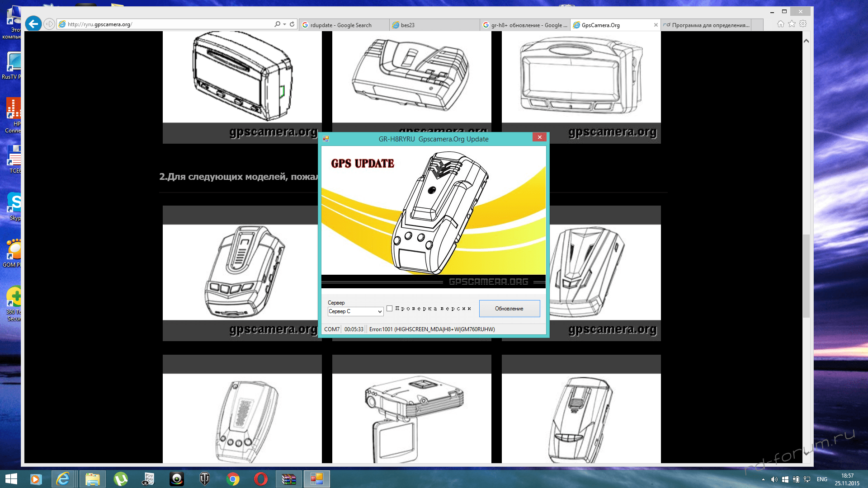Open File Explorer from the taskbar
This screenshot has height=488, width=868.
tap(92, 479)
